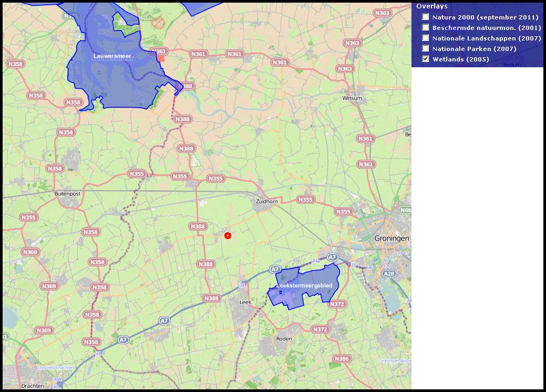Click the N46 road shield near Groningen

(x=405, y=210)
